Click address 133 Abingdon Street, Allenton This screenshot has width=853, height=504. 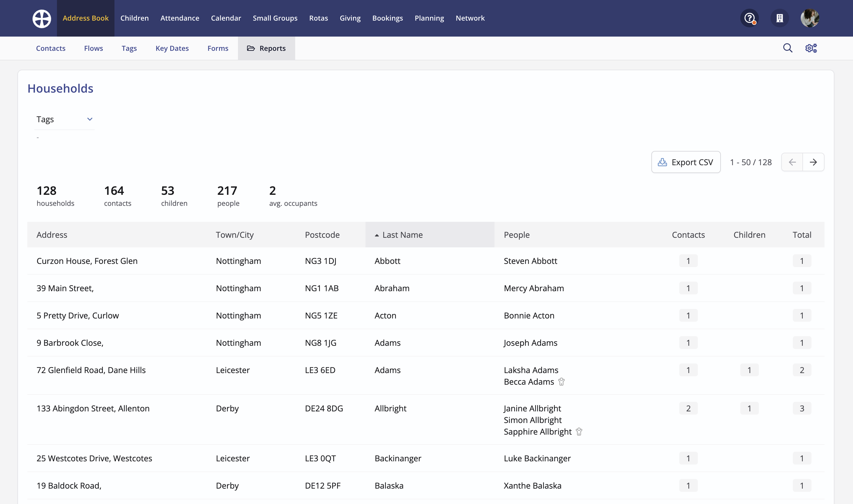click(x=93, y=408)
